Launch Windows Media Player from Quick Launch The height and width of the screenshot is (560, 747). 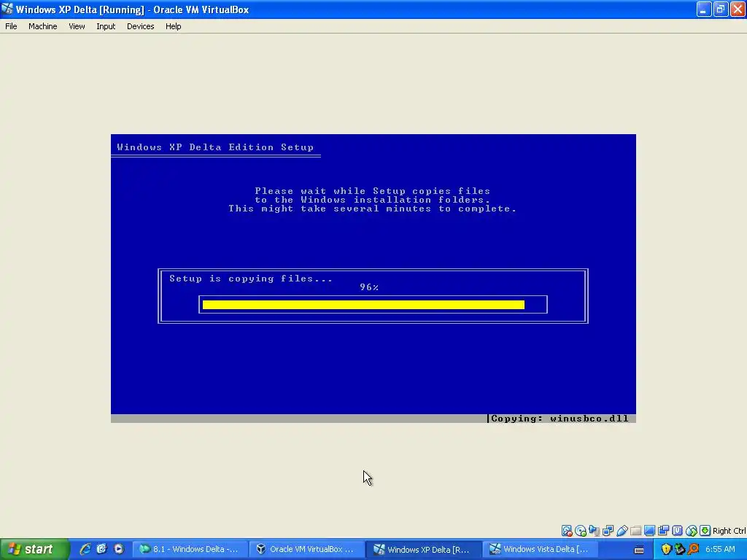[x=118, y=549]
